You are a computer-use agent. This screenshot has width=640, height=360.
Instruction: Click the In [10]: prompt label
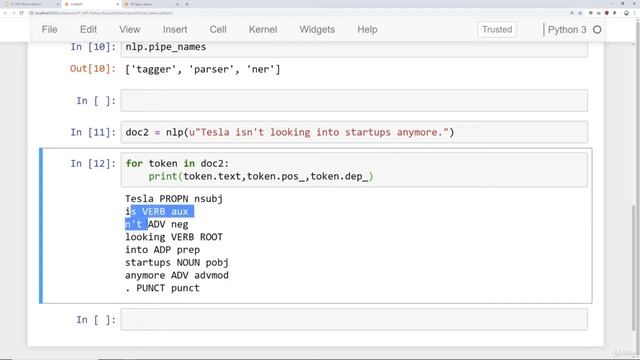pos(93,47)
